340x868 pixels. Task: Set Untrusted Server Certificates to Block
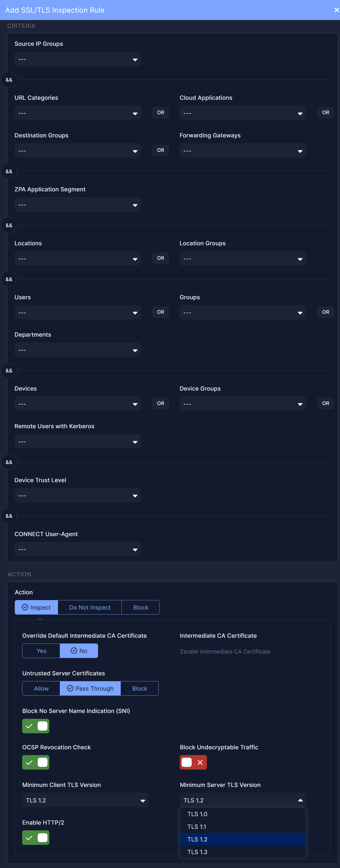(x=140, y=689)
